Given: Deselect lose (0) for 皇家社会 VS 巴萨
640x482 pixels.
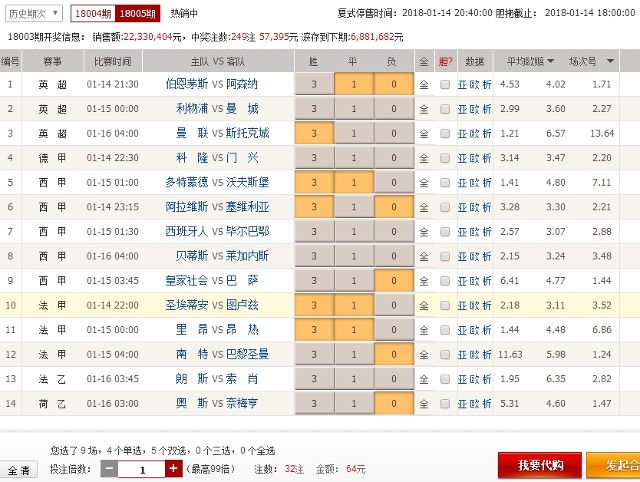Looking at the screenshot, I should tap(394, 280).
